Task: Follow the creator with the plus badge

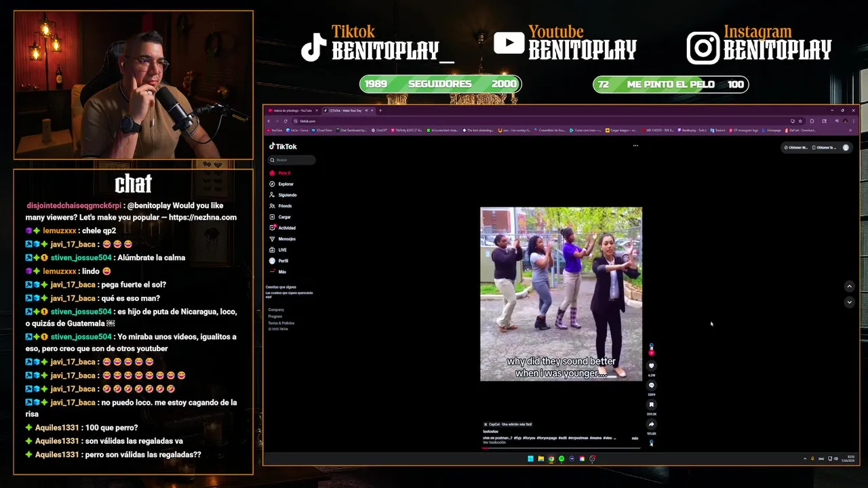Action: tap(652, 352)
